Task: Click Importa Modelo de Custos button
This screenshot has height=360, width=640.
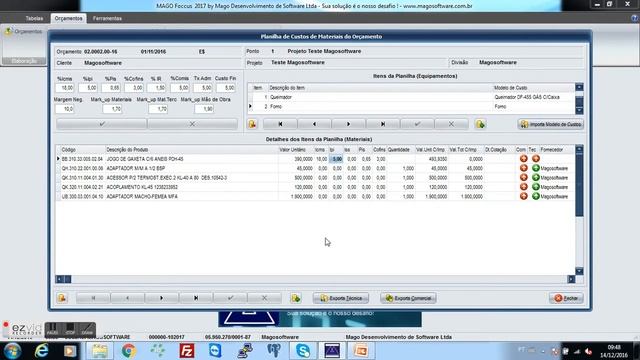Action: 551,124
